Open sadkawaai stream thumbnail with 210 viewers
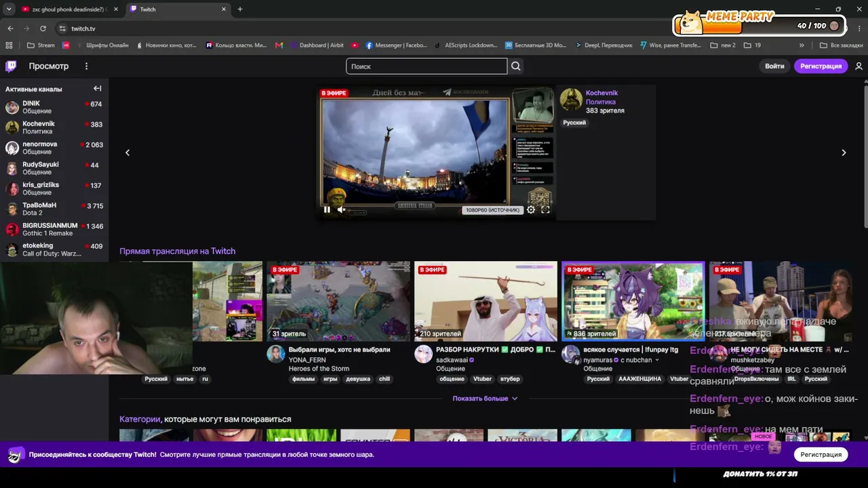This screenshot has height=488, width=868. tap(486, 301)
